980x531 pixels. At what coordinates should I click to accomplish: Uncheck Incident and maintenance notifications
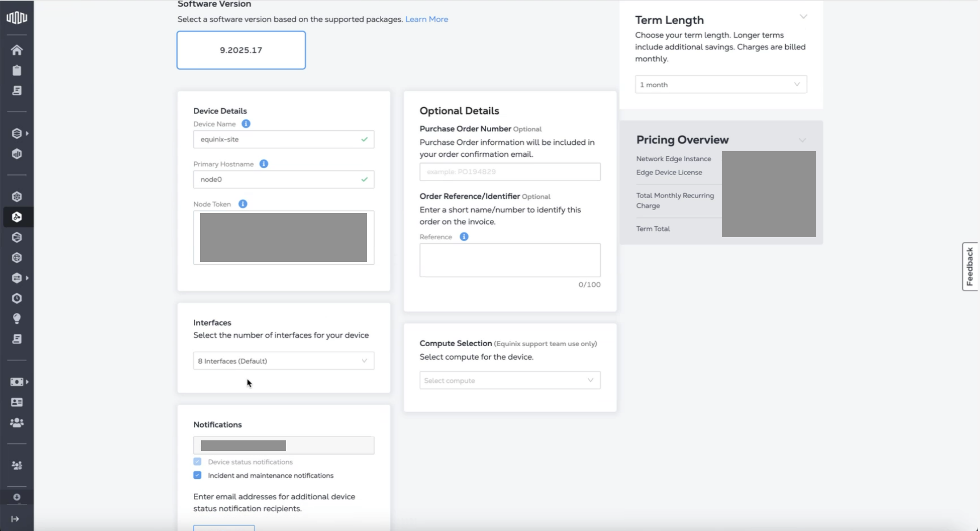197,475
